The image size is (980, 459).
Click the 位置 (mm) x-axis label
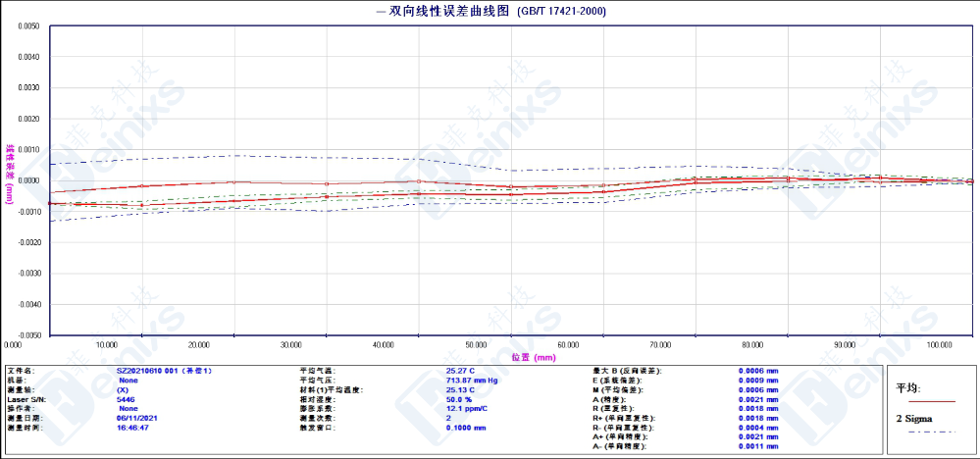pyautogui.click(x=534, y=358)
